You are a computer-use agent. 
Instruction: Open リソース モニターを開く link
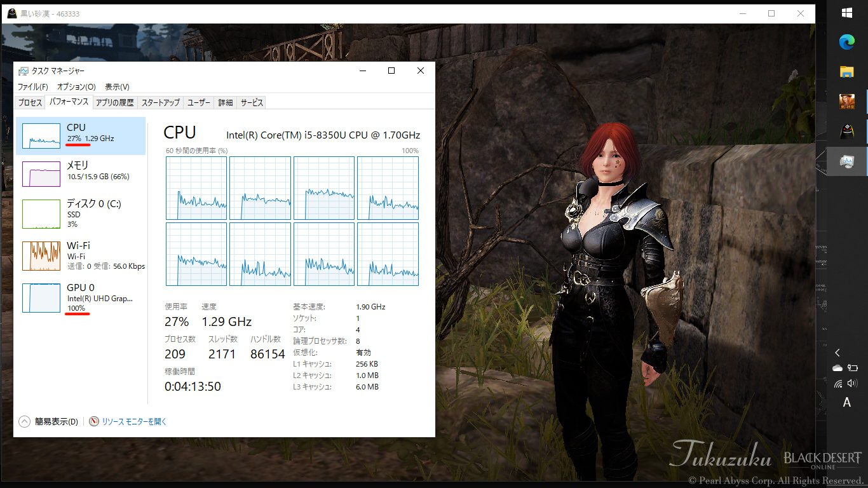click(x=134, y=421)
